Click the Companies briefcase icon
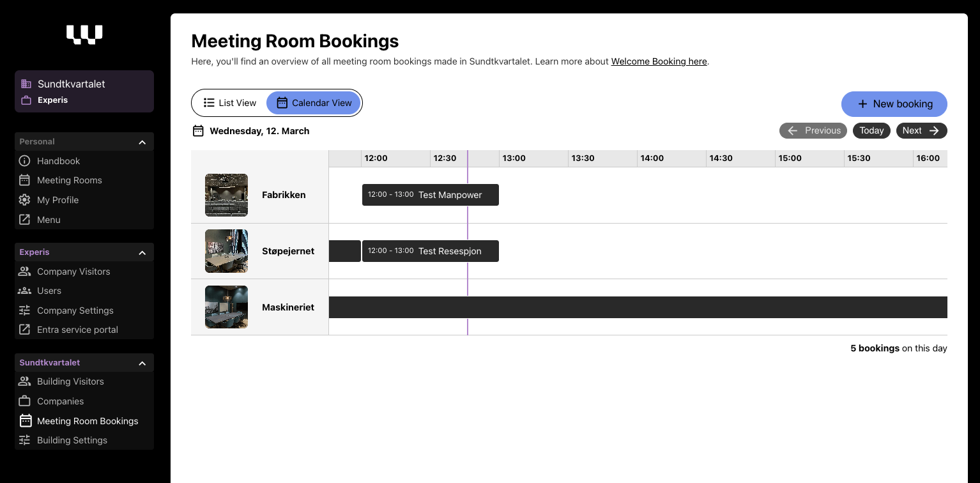The width and height of the screenshot is (980, 483). point(25,401)
